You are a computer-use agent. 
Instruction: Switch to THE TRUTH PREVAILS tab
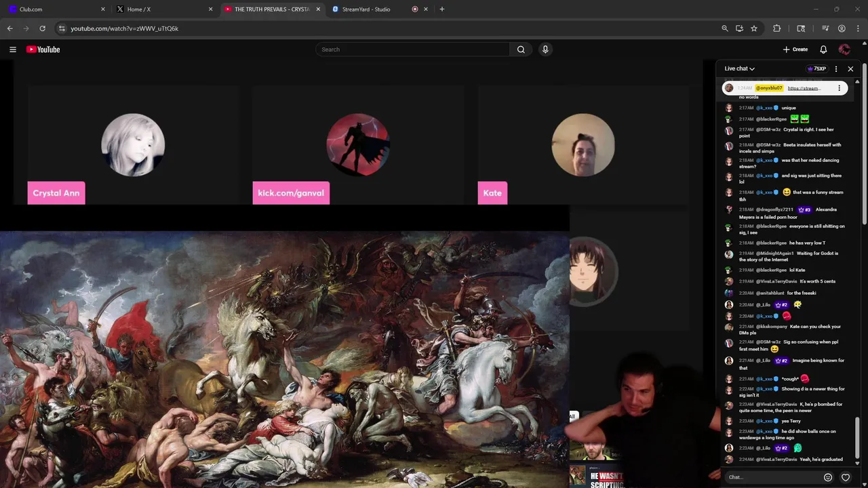(x=273, y=9)
